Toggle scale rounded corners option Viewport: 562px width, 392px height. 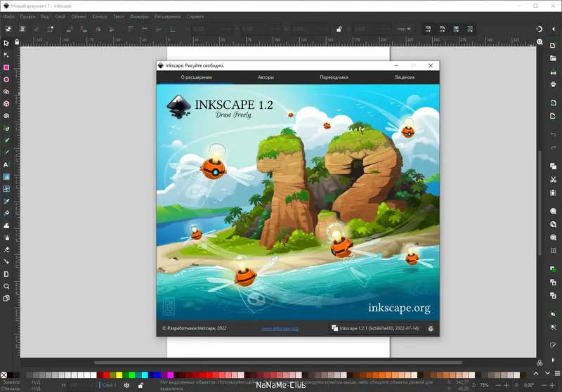[442, 29]
